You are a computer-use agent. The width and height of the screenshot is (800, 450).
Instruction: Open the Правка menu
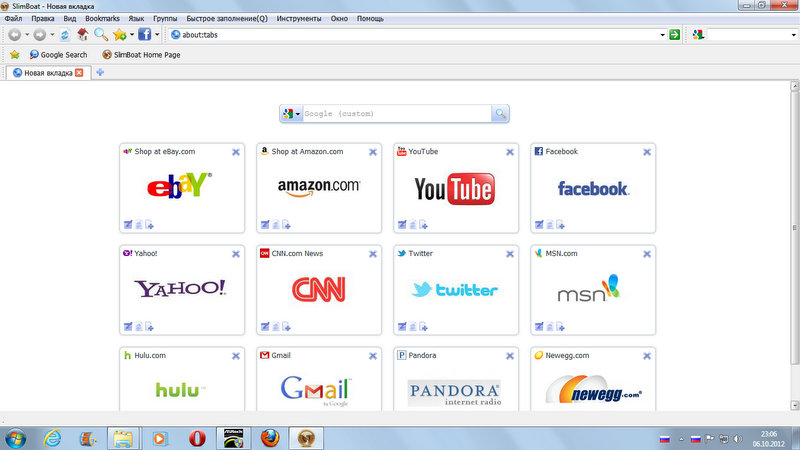tap(43, 18)
